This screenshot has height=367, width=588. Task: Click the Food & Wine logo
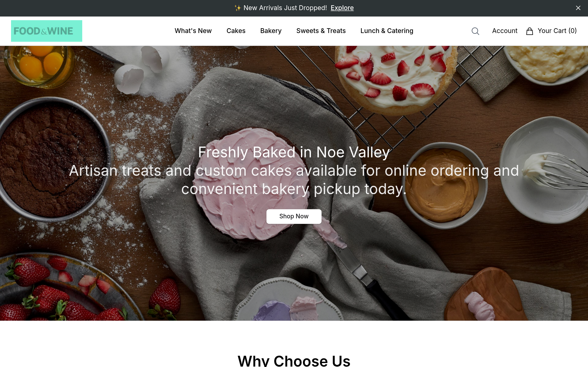(46, 31)
